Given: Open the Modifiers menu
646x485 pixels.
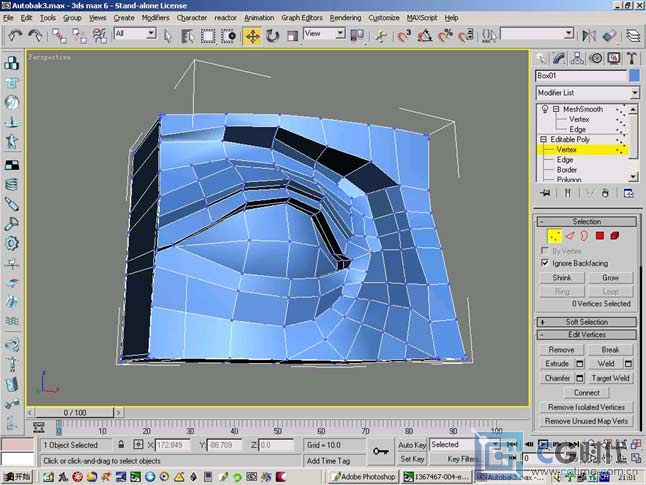Looking at the screenshot, I should 155,18.
